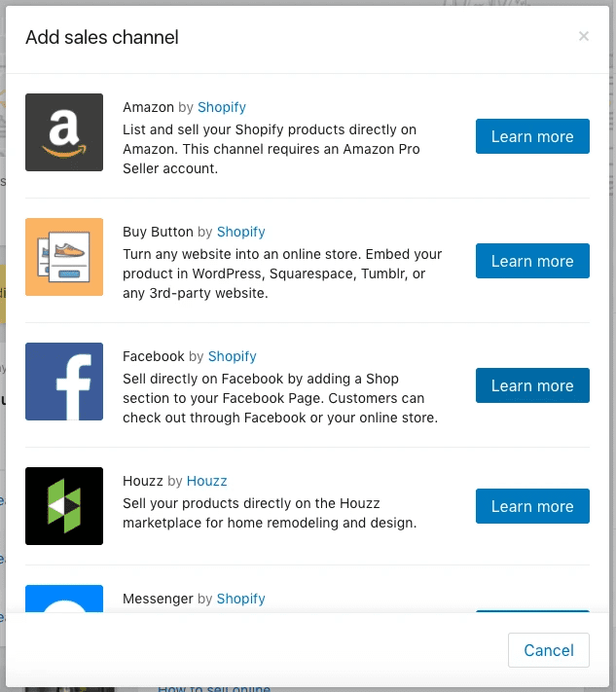616x692 pixels.
Task: Learn more about the Facebook channel
Action: [532, 385]
